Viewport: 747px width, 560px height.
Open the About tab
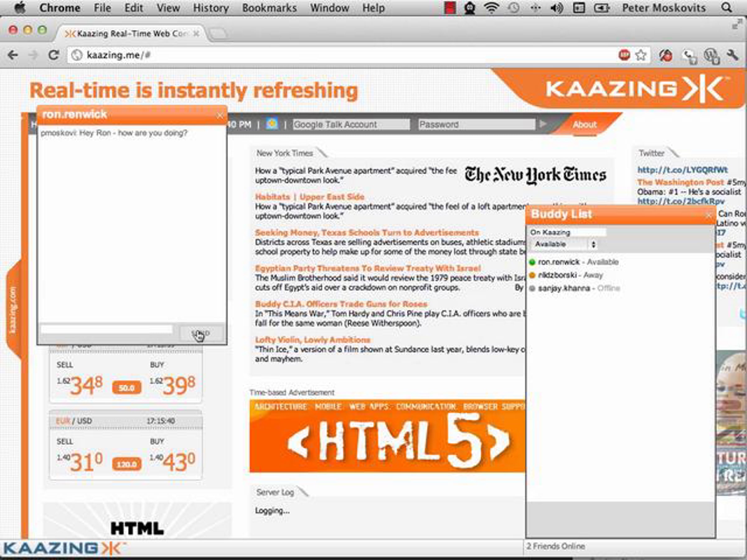pyautogui.click(x=585, y=124)
